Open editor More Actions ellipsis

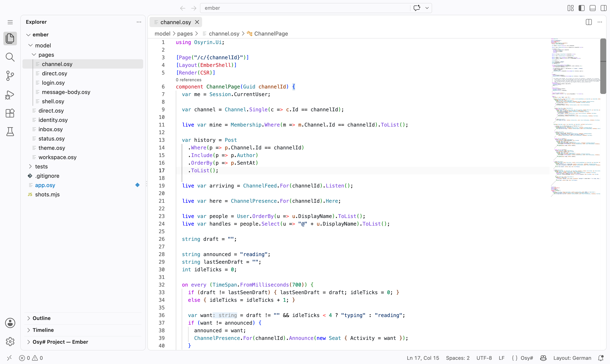(600, 22)
